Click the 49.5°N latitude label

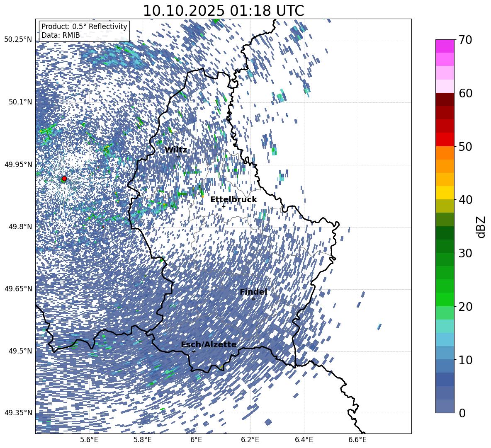pos(21,351)
